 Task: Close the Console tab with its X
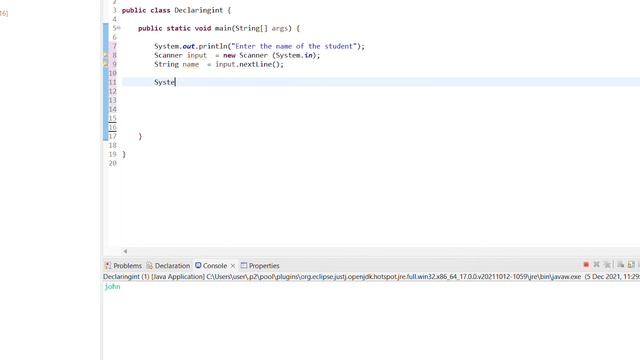click(x=233, y=266)
